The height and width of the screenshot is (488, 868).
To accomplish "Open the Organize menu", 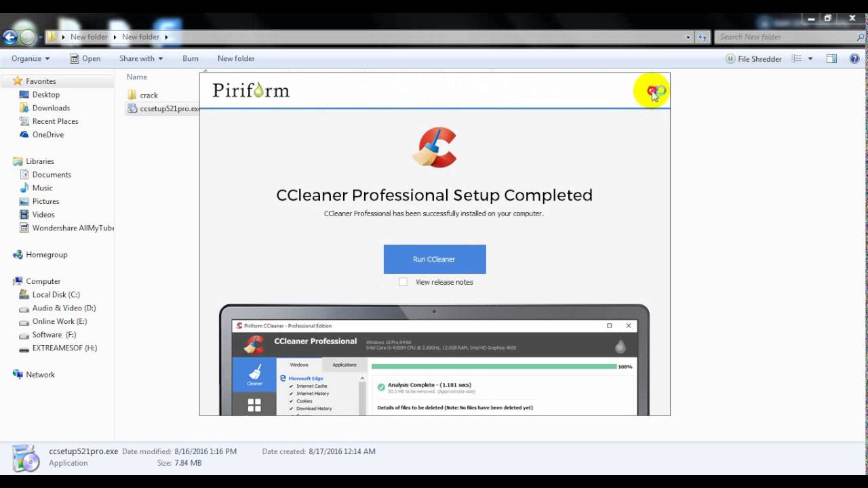I will pyautogui.click(x=31, y=58).
